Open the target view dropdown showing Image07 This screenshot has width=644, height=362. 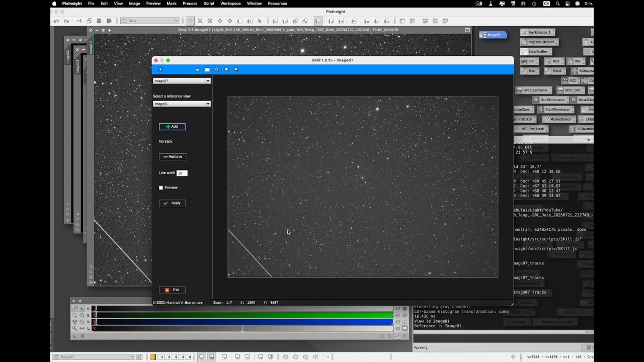pos(182,81)
